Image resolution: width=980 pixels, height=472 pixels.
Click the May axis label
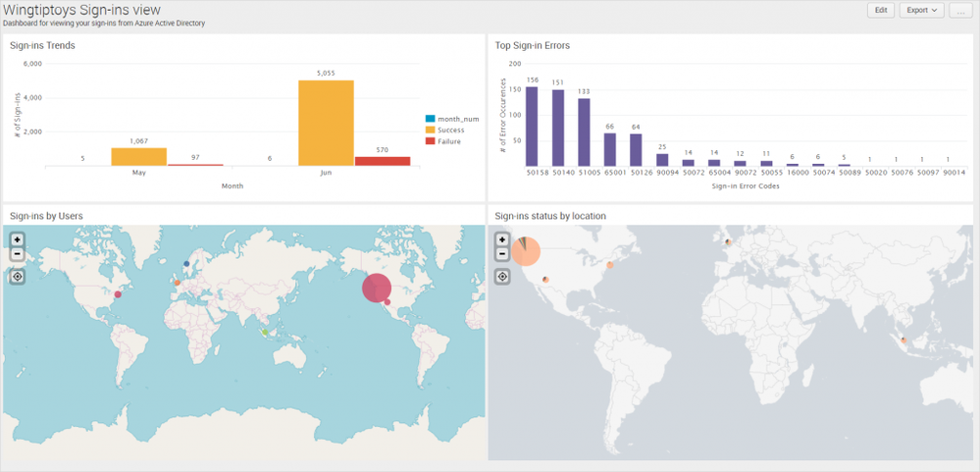coord(138,173)
